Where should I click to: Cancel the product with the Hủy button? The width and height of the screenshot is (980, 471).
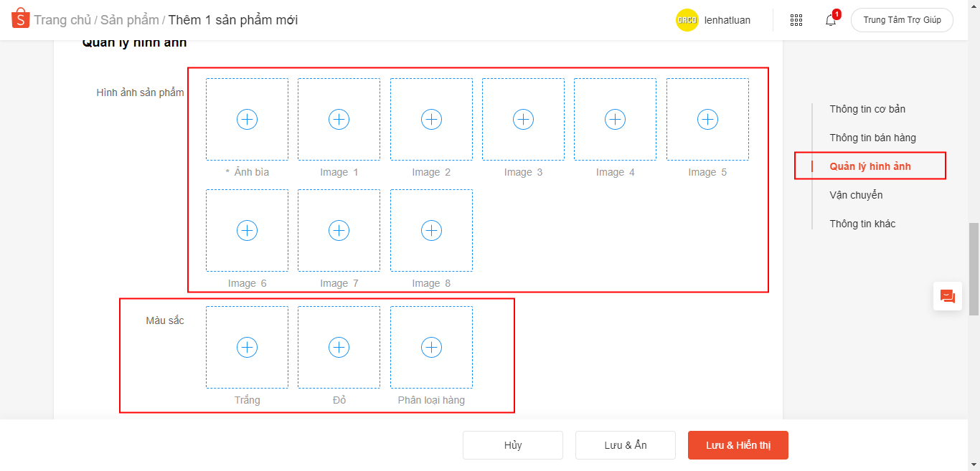[513, 445]
